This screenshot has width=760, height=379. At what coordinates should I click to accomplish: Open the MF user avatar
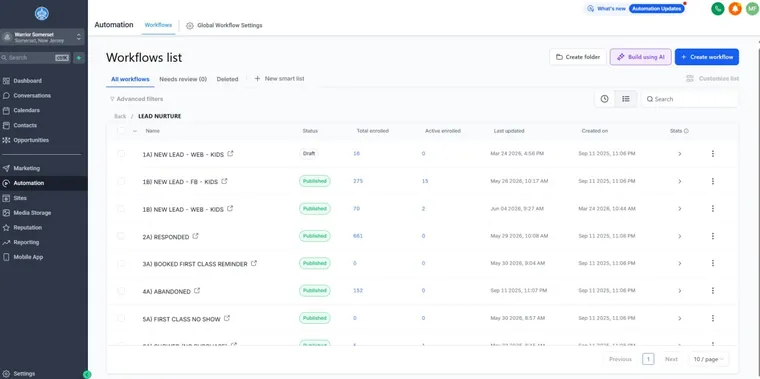(x=752, y=9)
